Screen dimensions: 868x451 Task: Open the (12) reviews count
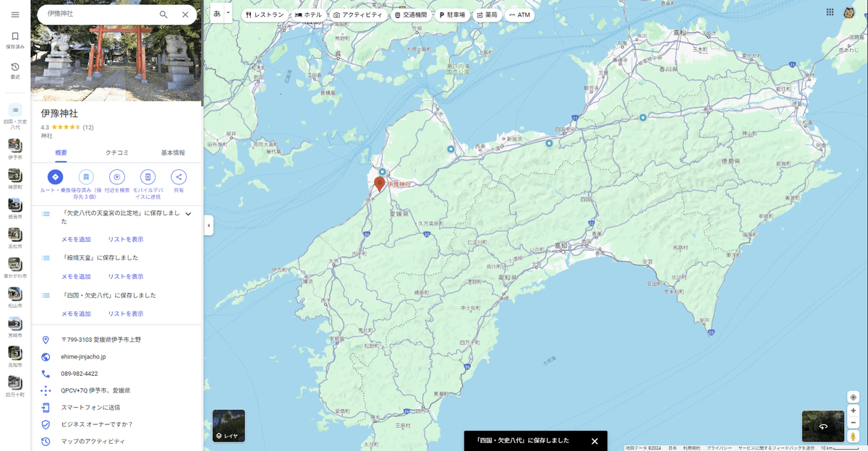(88, 127)
